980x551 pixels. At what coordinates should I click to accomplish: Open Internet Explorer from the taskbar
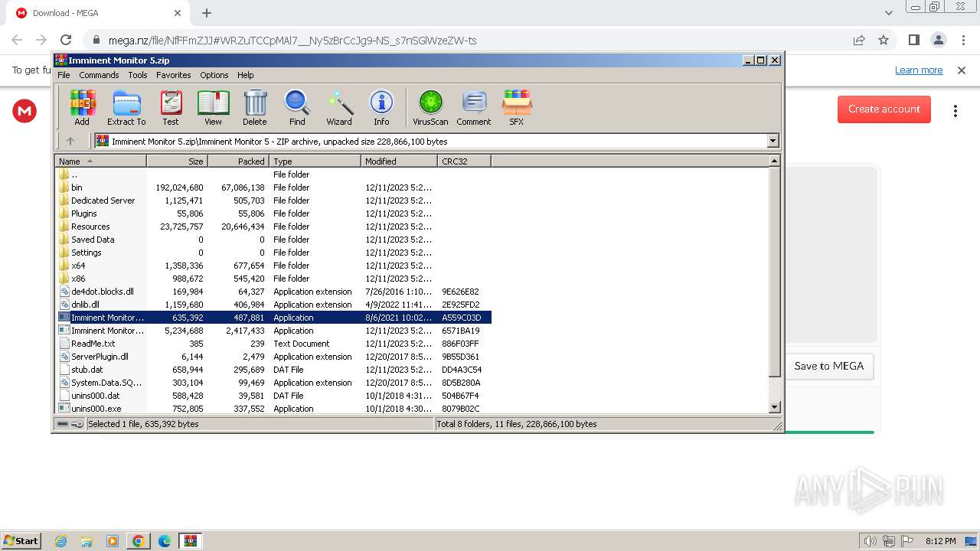coord(60,541)
